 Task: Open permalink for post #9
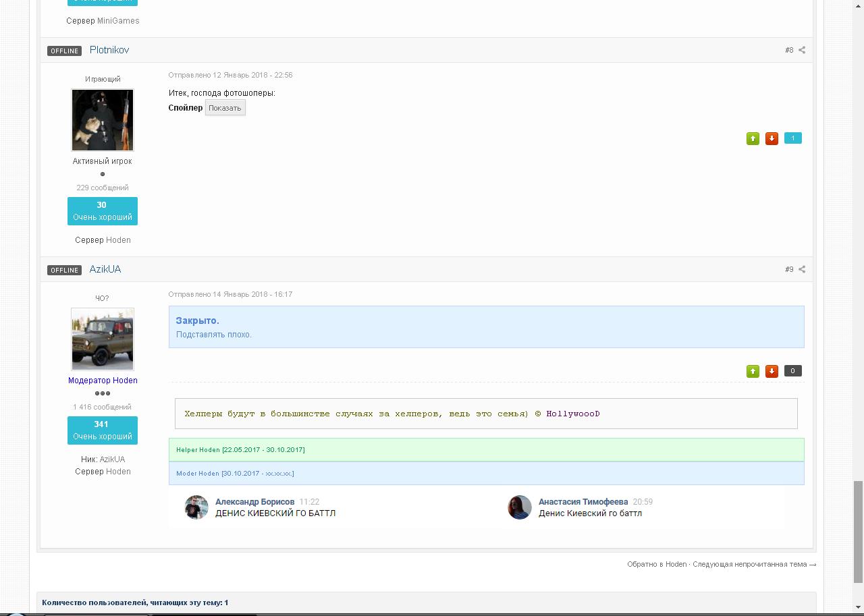pos(788,269)
